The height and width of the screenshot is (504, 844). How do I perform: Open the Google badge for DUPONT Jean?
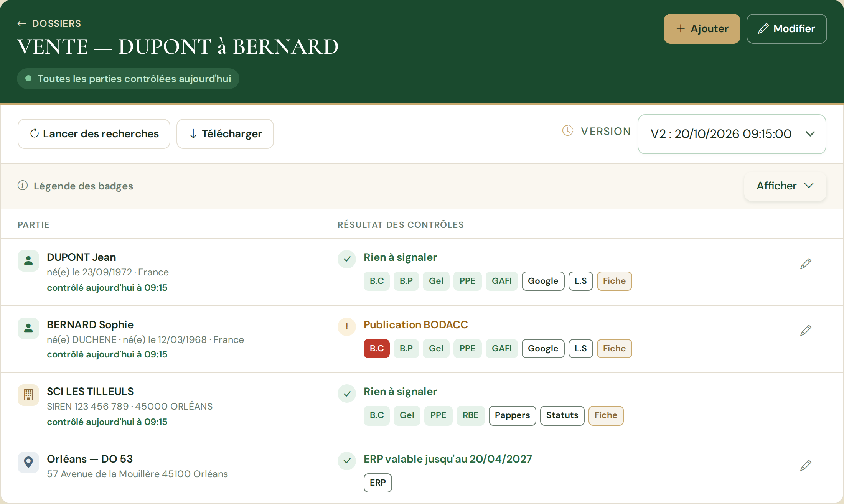tap(543, 281)
